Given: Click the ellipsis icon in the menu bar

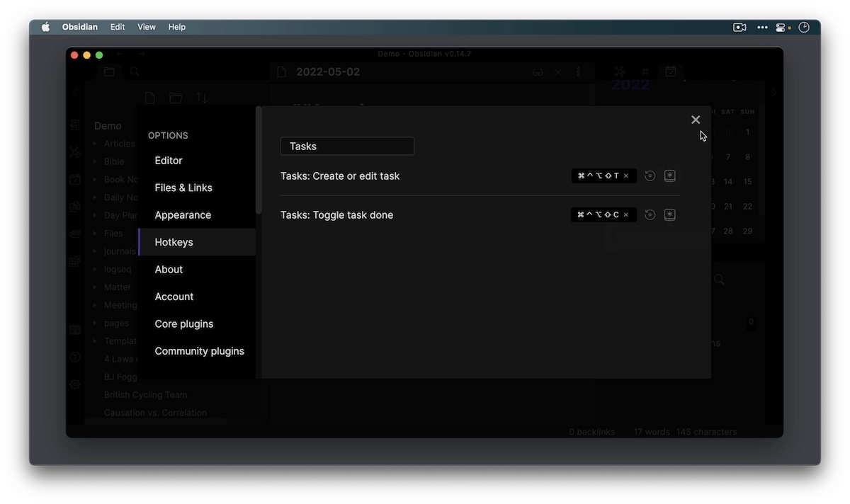Looking at the screenshot, I should [x=762, y=27].
